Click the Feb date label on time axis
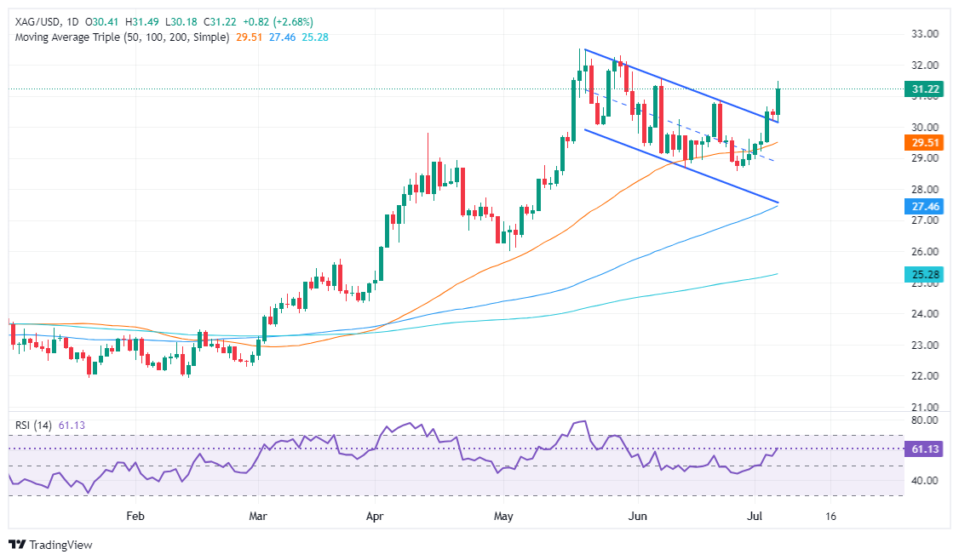 click(x=135, y=516)
